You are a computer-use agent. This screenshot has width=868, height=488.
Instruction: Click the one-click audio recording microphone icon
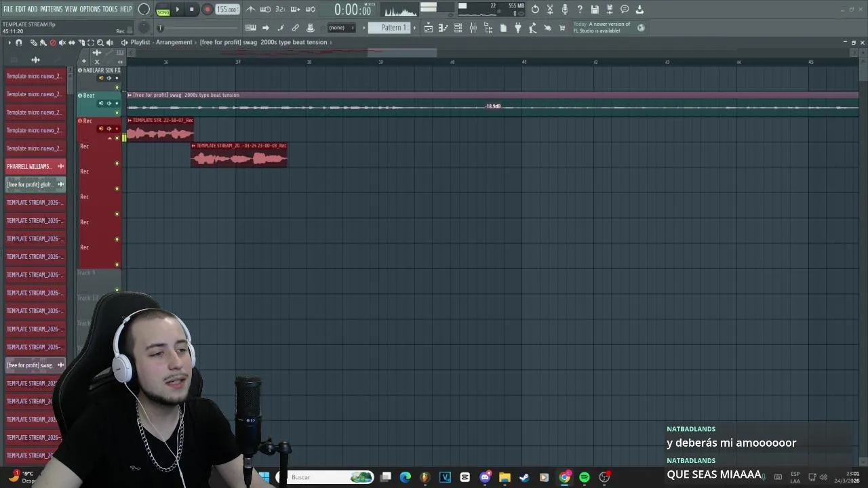(x=565, y=9)
